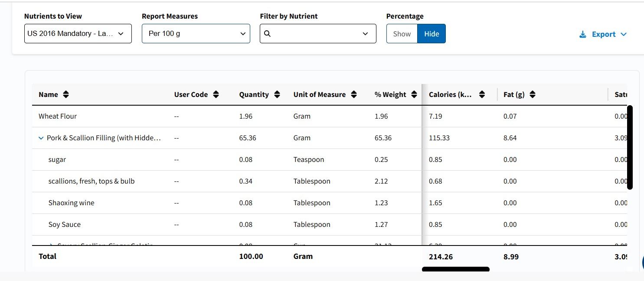Select Hide percentage option
The height and width of the screenshot is (281, 644).
click(x=432, y=34)
